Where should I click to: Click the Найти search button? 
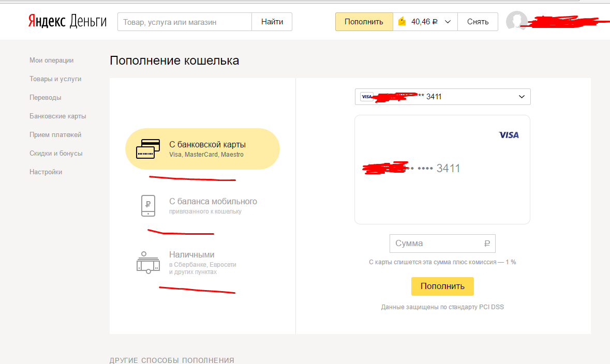coord(272,22)
